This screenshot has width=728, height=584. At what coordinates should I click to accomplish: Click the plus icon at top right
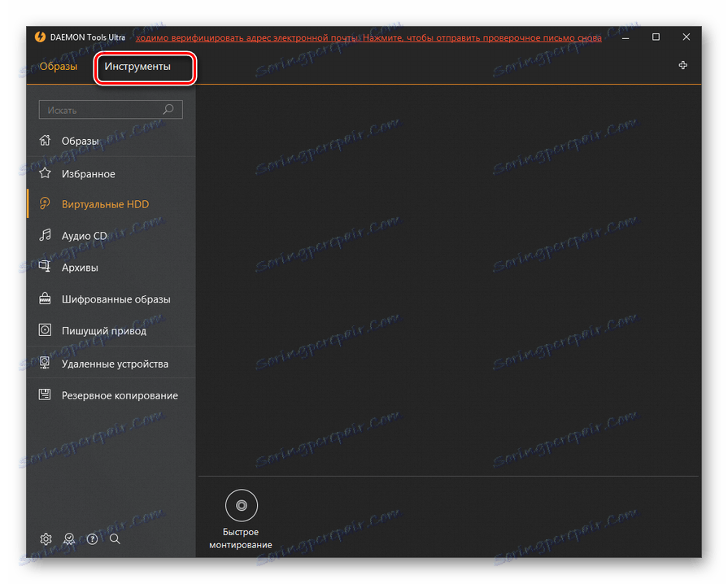click(x=682, y=65)
